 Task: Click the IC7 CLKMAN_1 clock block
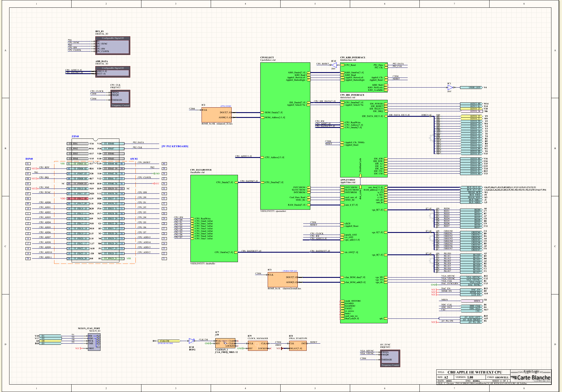(x=225, y=343)
